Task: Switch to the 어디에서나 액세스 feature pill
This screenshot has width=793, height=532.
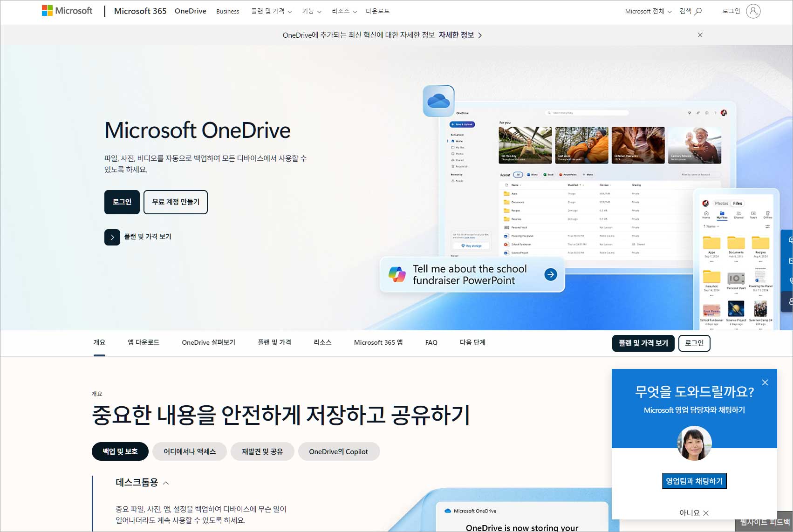Action: click(x=189, y=451)
